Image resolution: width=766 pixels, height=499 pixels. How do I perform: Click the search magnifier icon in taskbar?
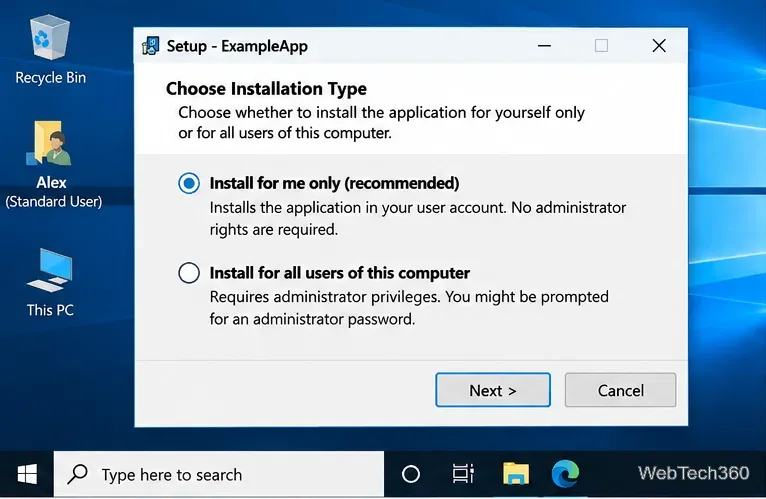77,474
